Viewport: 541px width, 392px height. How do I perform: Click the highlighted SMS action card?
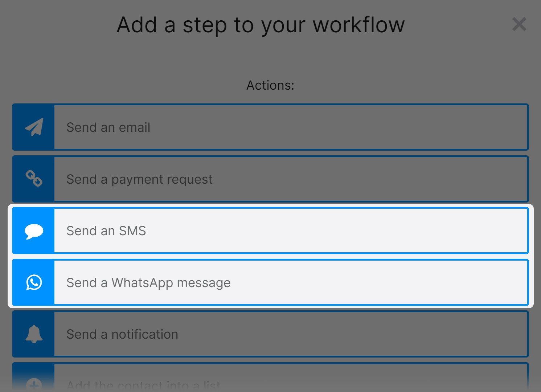(x=270, y=230)
